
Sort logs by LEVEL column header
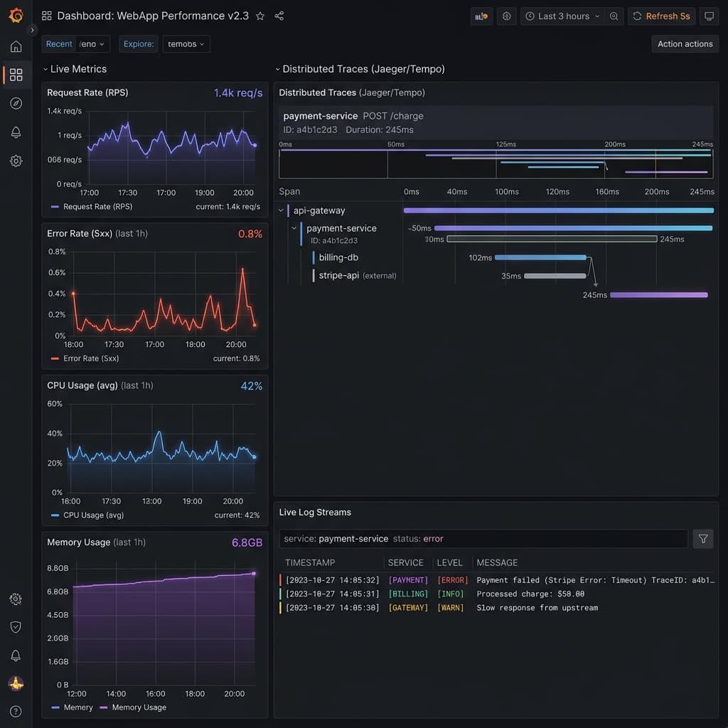[x=449, y=563]
